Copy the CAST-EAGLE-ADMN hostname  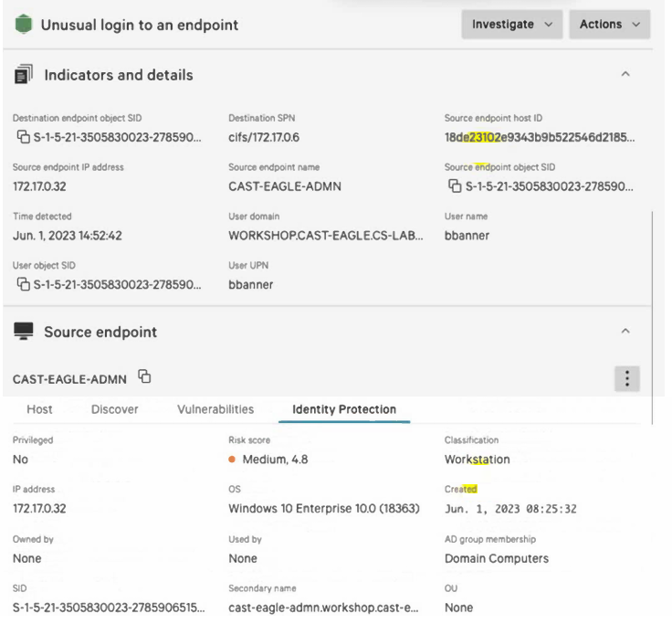click(x=144, y=376)
